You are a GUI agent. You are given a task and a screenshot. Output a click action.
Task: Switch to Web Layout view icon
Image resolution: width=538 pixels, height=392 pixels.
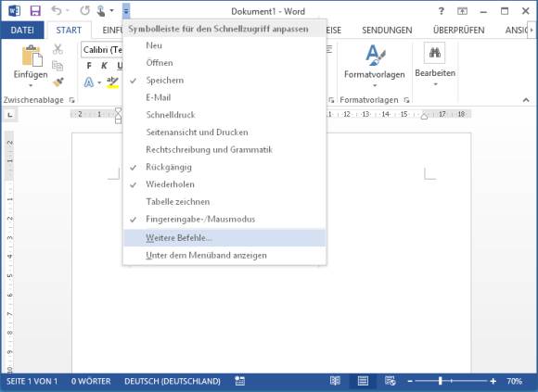pos(391,381)
